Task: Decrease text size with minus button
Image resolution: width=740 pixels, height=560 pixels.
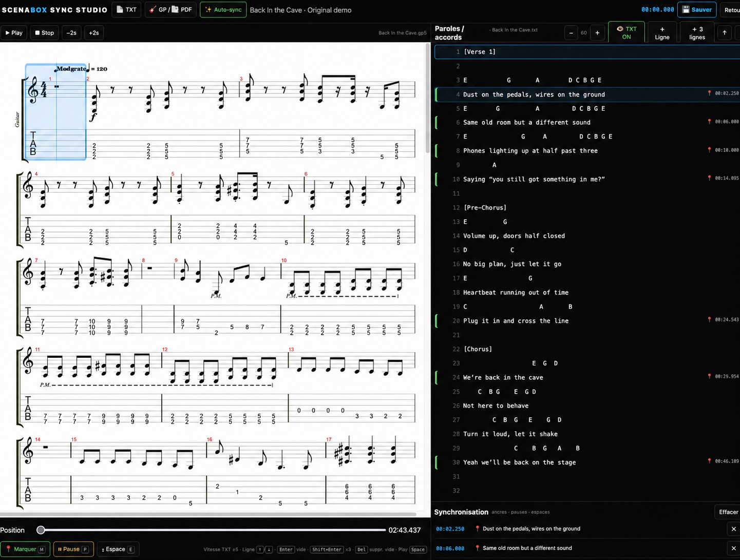Action: pyautogui.click(x=571, y=33)
